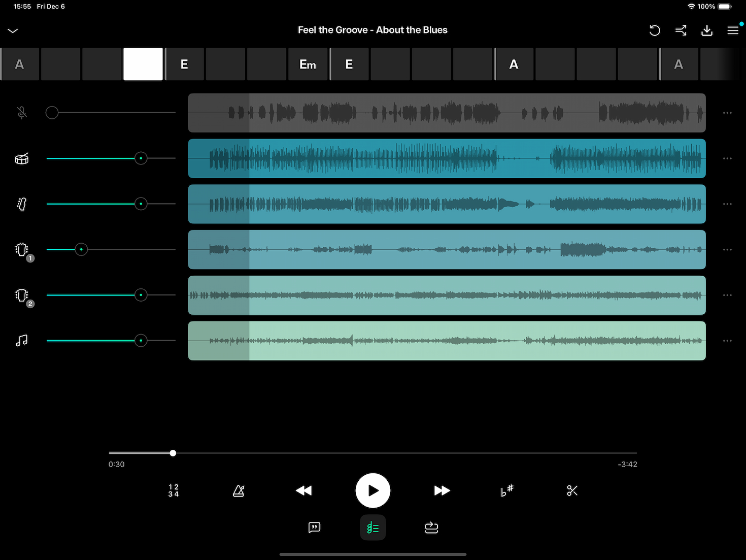Open options menu for the drums track

point(727,158)
